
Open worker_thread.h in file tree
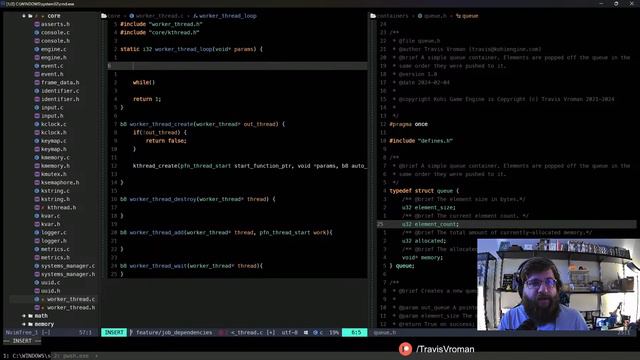[71, 307]
